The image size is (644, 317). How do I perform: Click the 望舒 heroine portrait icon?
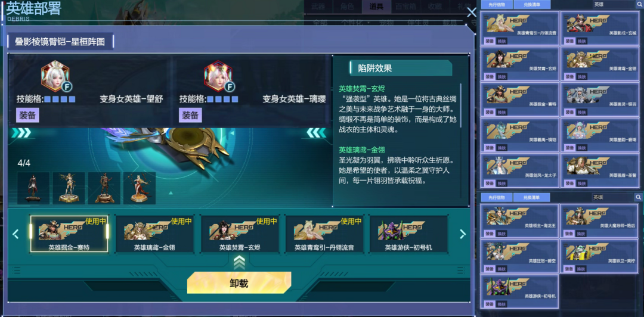[55, 76]
